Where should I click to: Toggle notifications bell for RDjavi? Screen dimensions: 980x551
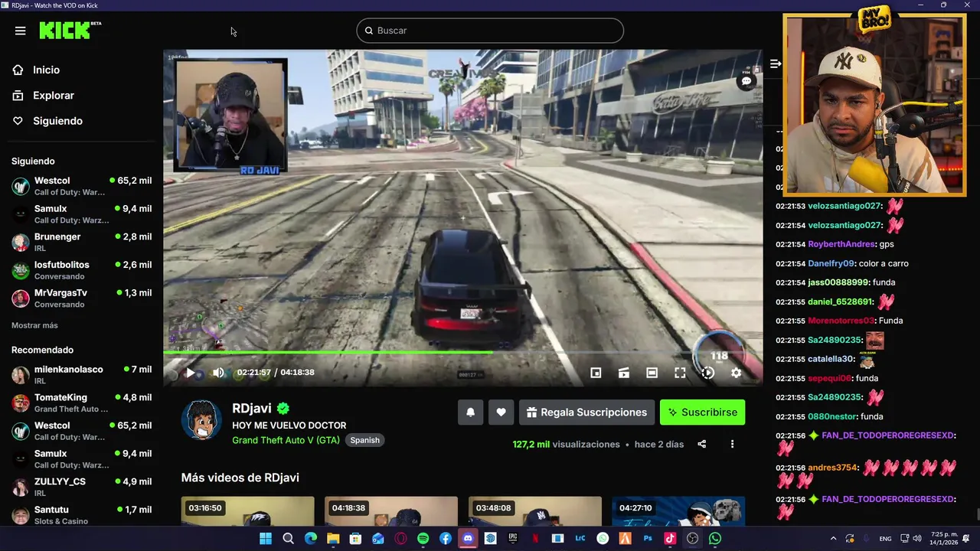(x=471, y=412)
